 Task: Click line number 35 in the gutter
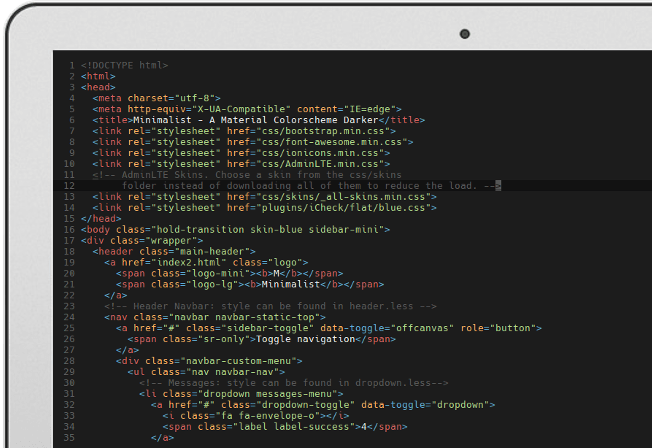pyautogui.click(x=69, y=438)
